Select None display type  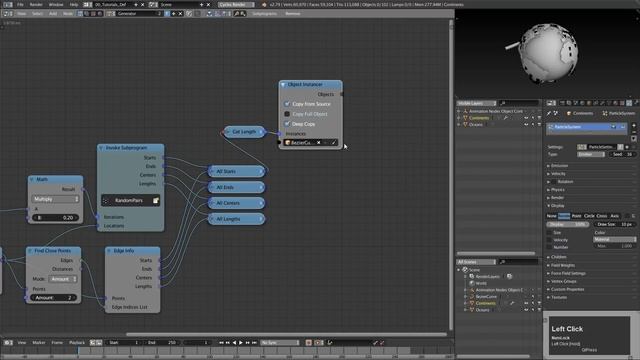tap(552, 216)
